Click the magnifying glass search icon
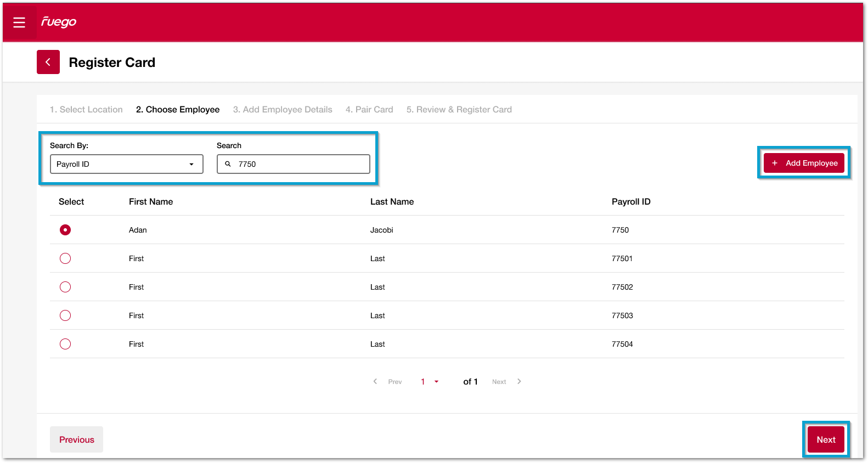Screen dimensions: 868x463 pyautogui.click(x=228, y=164)
